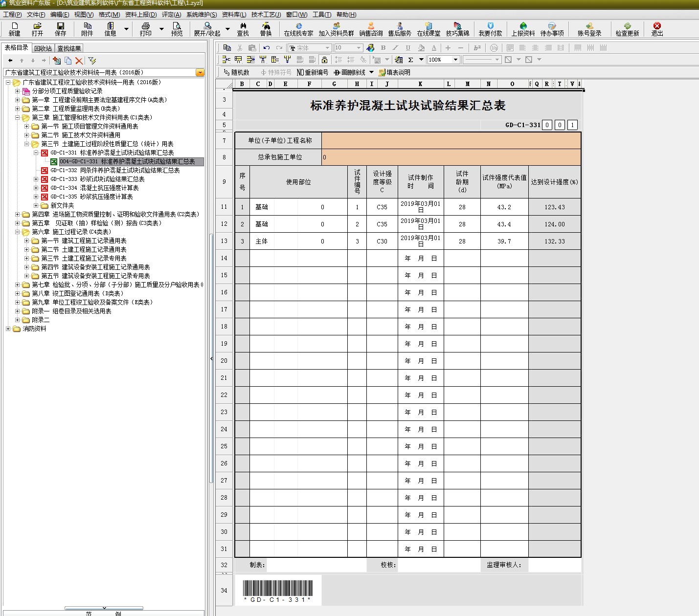Switch to the 回收站 tab
Viewport: 699px width, 616px height.
tap(43, 48)
